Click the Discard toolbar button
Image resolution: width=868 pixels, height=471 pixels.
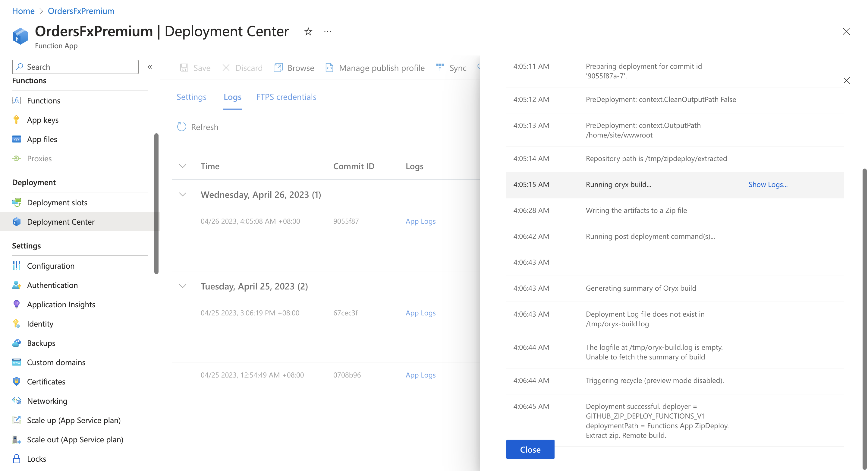coord(242,68)
